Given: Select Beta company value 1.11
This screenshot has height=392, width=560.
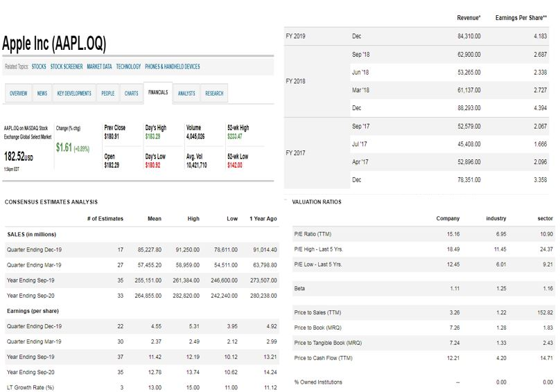Looking at the screenshot, I should pos(455,289).
